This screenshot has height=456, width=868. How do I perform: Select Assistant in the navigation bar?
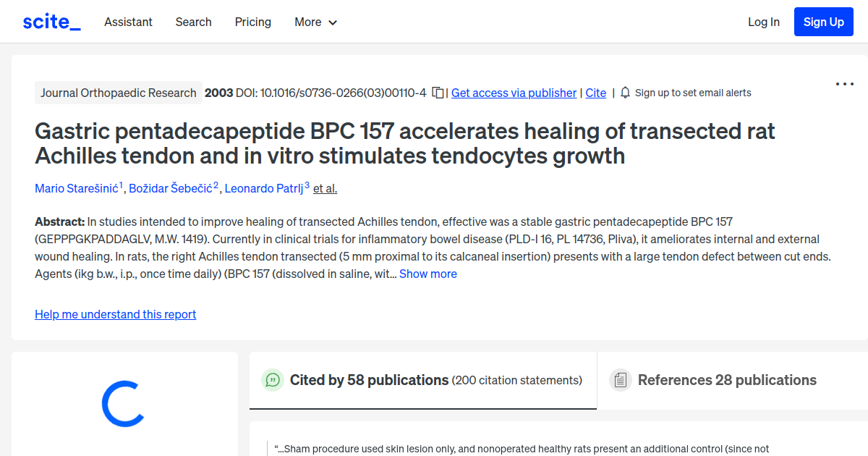[x=128, y=22]
